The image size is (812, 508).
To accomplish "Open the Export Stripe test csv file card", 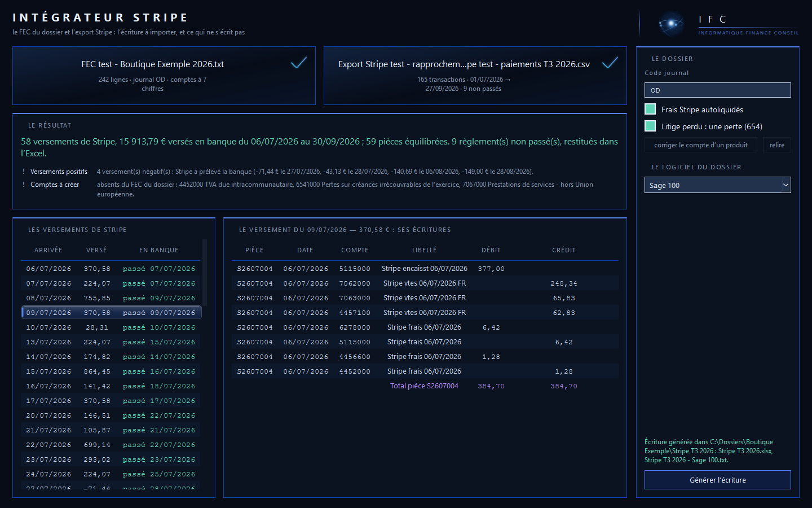I will 475,76.
